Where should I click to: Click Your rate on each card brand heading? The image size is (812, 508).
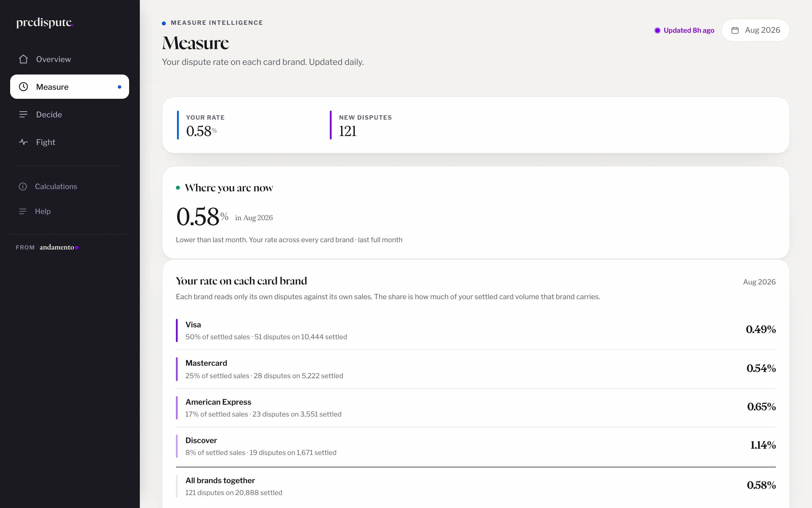pos(241,281)
